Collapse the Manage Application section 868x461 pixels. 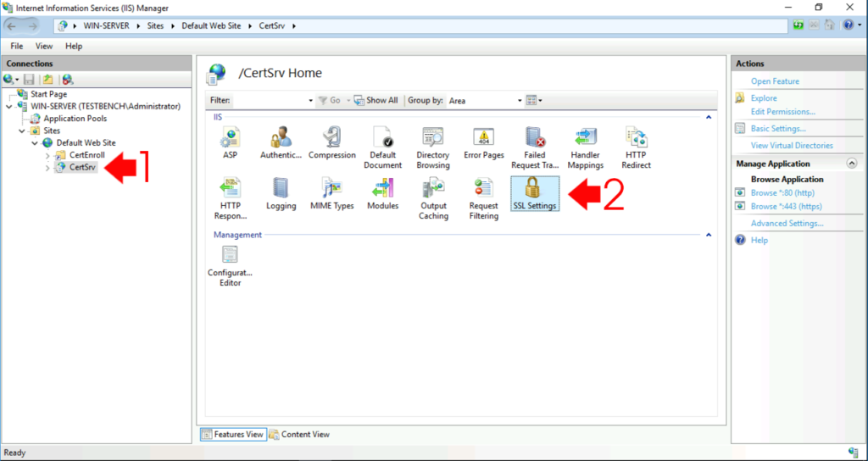tap(851, 164)
